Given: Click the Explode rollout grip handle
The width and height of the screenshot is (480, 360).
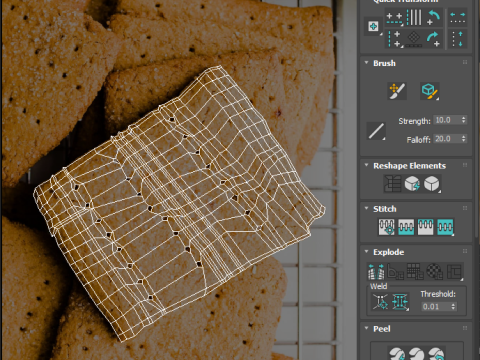Looking at the screenshot, I should point(465,251).
